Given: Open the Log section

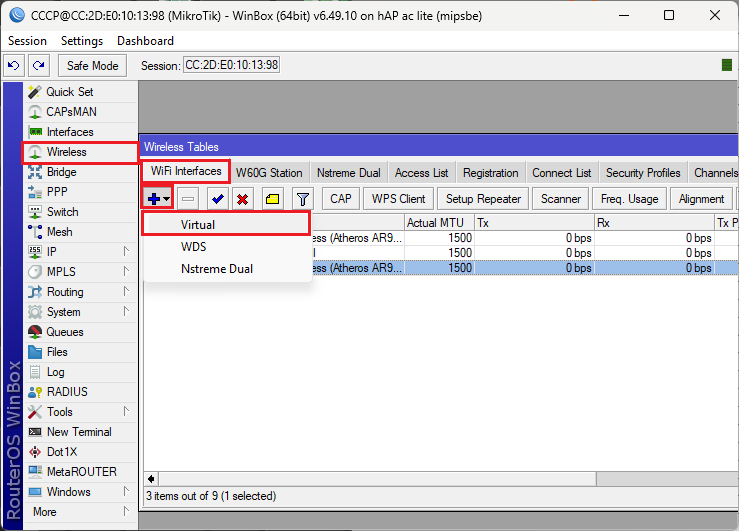Looking at the screenshot, I should coord(80,372).
